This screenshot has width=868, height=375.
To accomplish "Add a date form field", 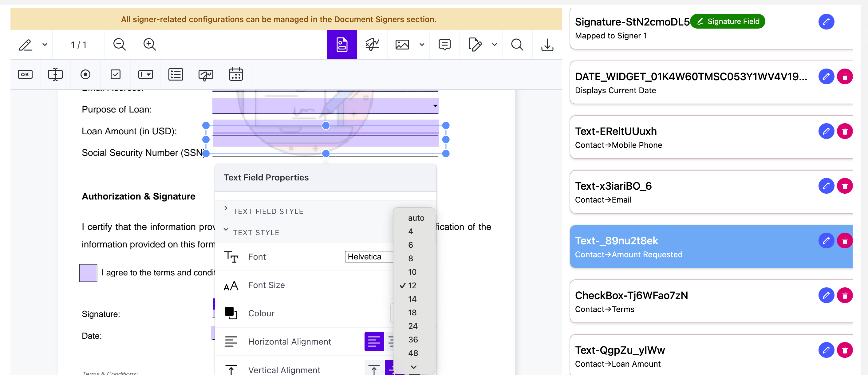I will 236,74.
